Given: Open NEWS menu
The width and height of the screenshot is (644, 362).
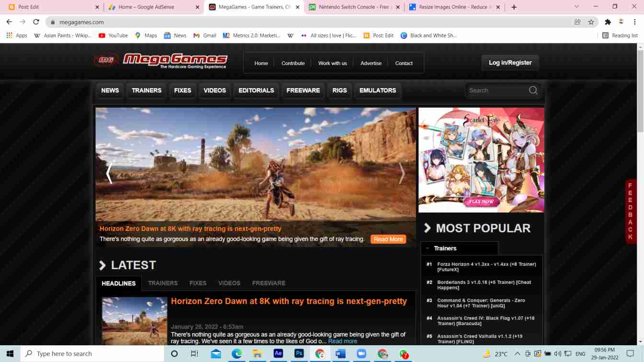Looking at the screenshot, I should pyautogui.click(x=110, y=90).
